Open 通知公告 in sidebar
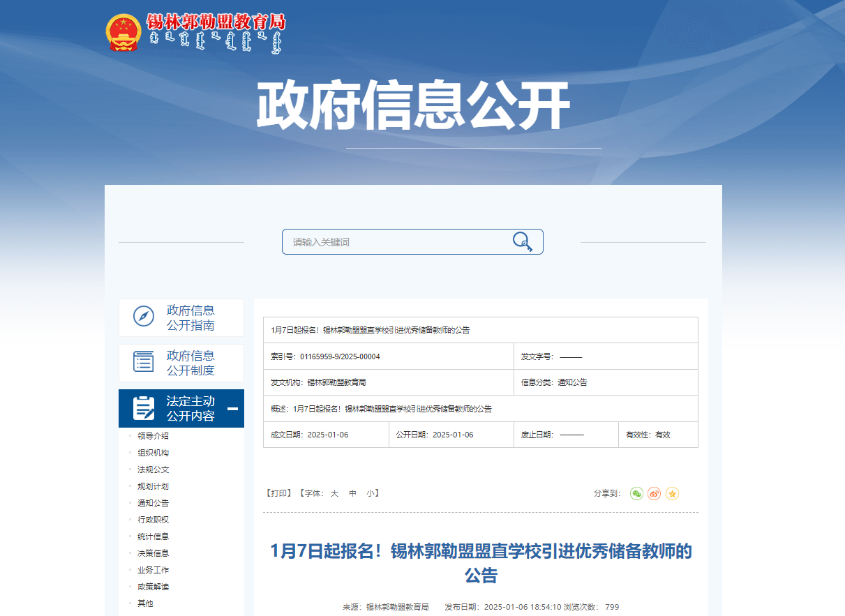 (x=153, y=503)
